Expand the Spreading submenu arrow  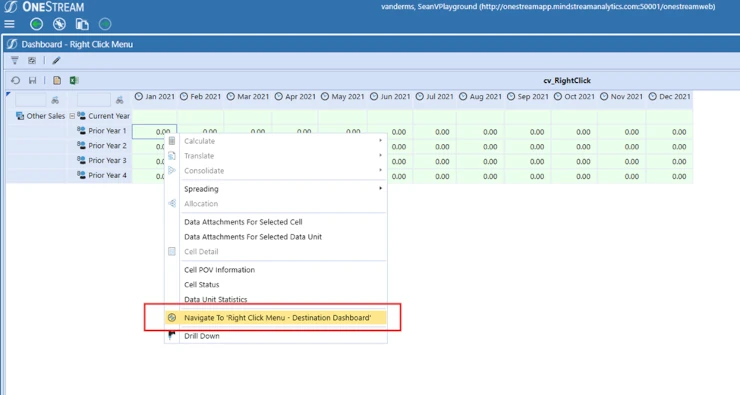coord(380,188)
